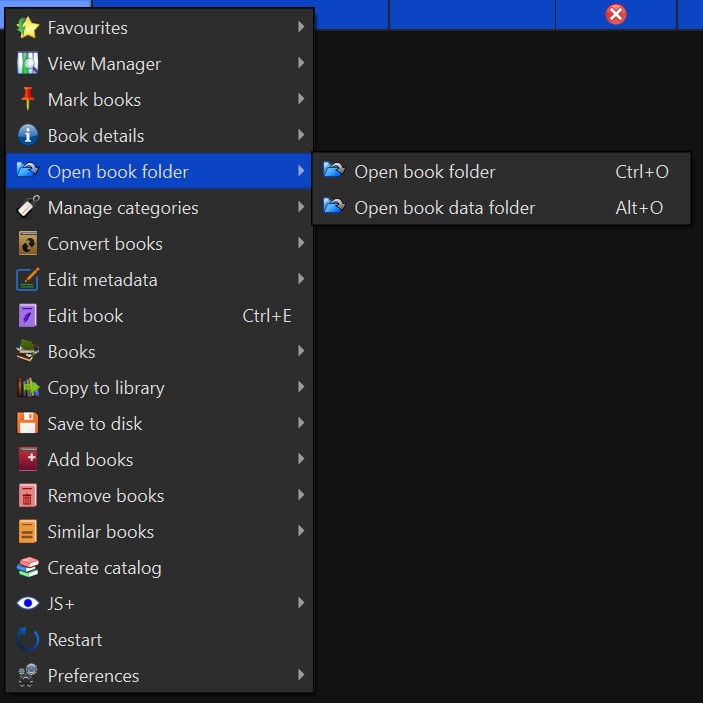Image resolution: width=703 pixels, height=703 pixels.
Task: Select Edit book menu entry
Action: point(86,316)
